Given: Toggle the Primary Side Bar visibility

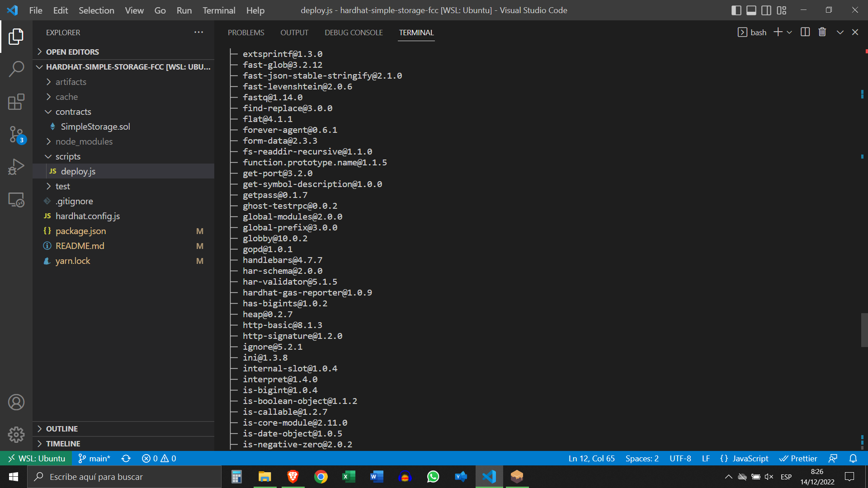Looking at the screenshot, I should pyautogui.click(x=736, y=10).
